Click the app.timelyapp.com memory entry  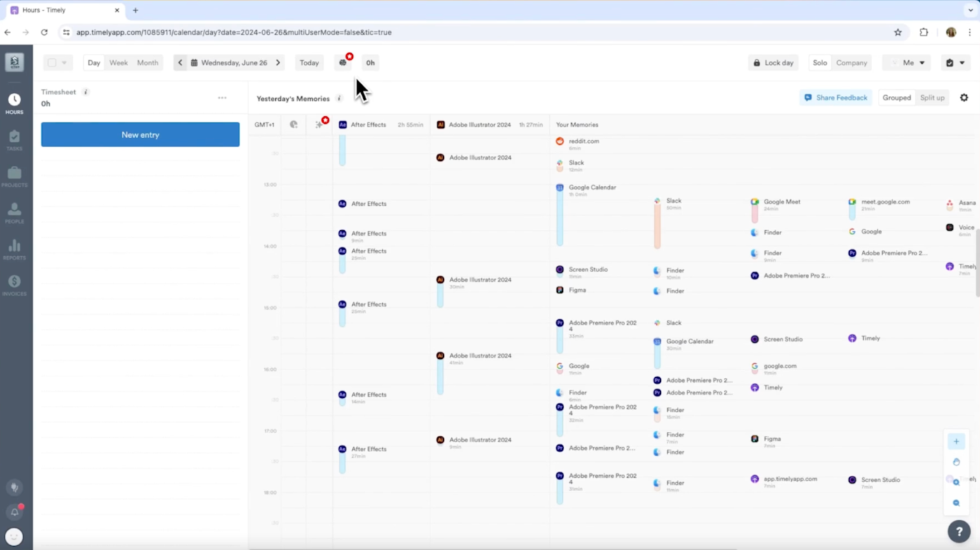point(784,481)
